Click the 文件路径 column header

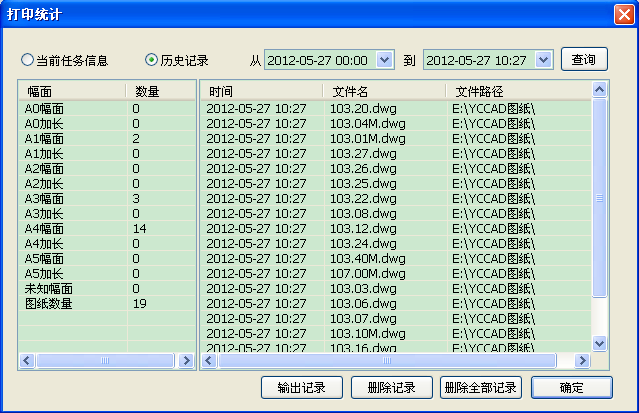point(518,91)
